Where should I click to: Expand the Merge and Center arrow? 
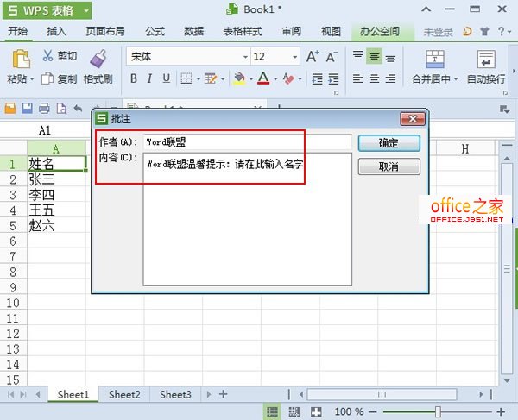(456, 78)
